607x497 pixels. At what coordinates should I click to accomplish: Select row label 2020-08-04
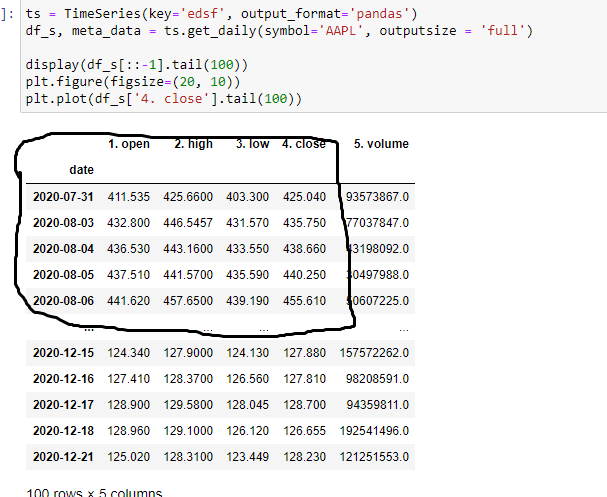coord(63,249)
